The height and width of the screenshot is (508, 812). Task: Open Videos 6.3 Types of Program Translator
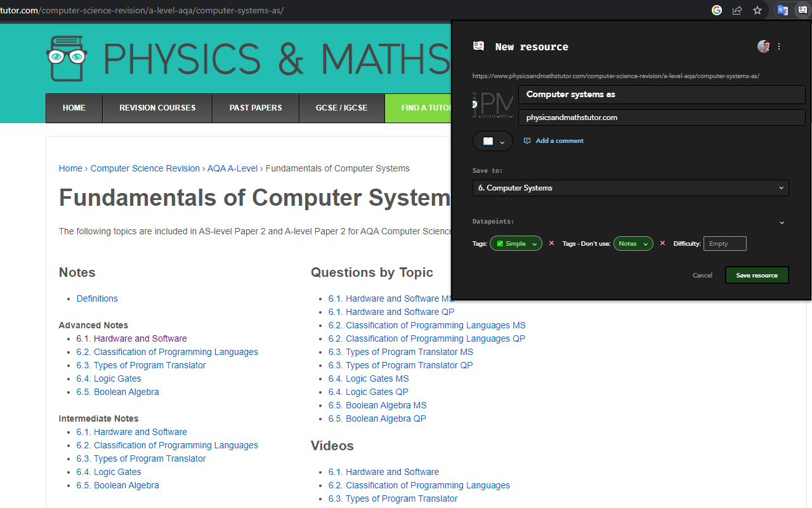pos(393,498)
